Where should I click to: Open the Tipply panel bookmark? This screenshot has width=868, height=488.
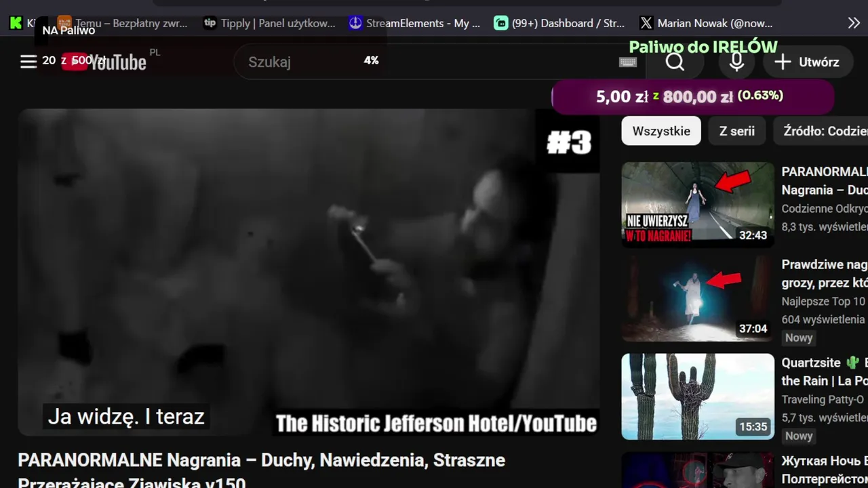pos(269,23)
